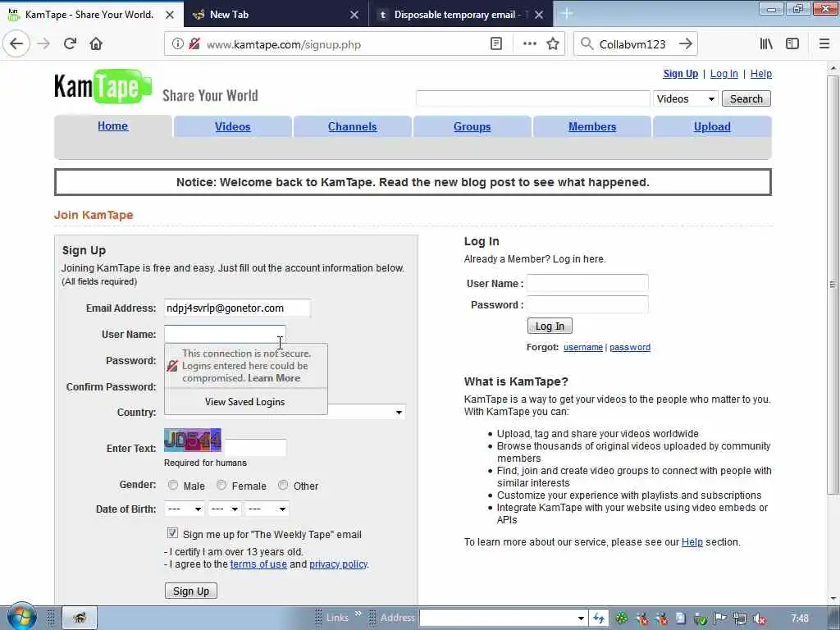The width and height of the screenshot is (840, 630).
Task: Click the search magnifier icon
Action: point(587,44)
